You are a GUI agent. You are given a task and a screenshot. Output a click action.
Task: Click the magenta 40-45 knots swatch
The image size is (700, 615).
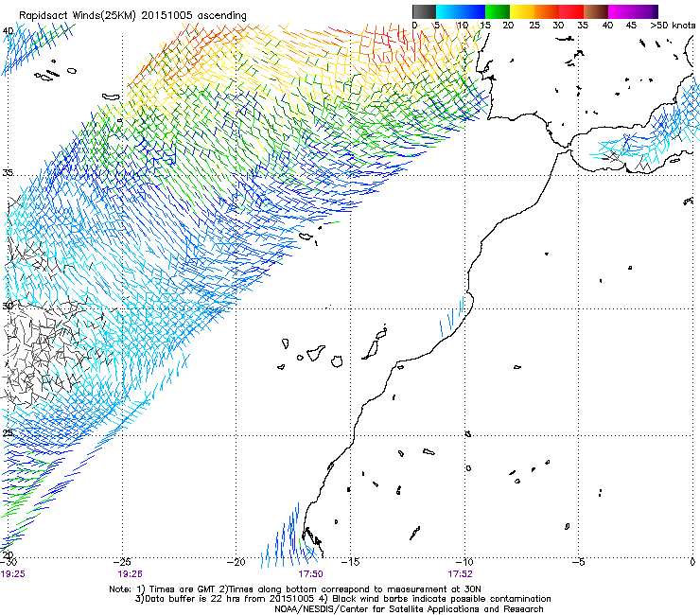621,11
